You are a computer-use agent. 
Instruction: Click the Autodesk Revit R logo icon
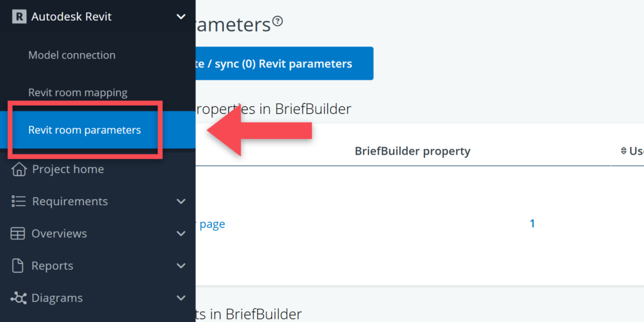tap(19, 17)
